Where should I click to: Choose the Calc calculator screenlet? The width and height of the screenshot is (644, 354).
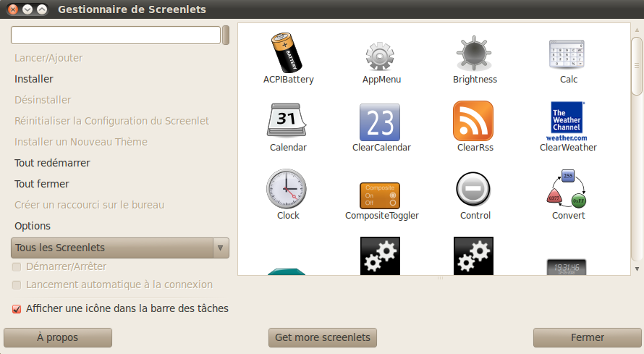point(568,54)
